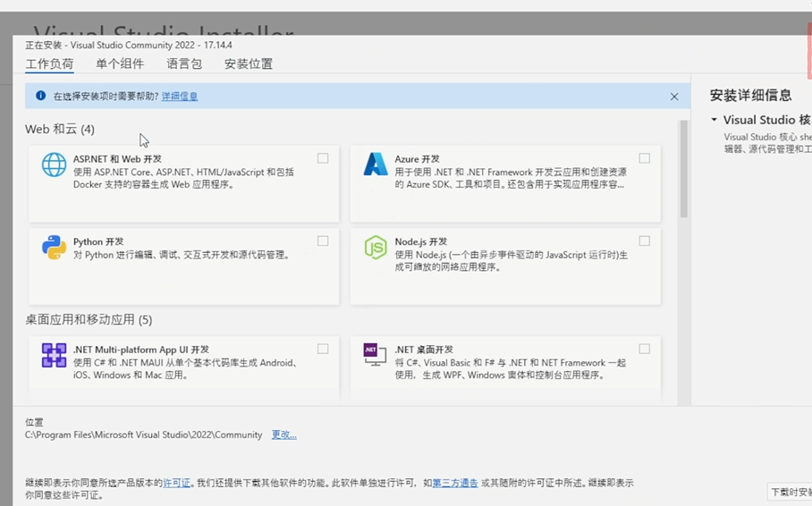Open the 安装位置 tab
Image resolution: width=812 pixels, height=506 pixels.
(x=248, y=63)
